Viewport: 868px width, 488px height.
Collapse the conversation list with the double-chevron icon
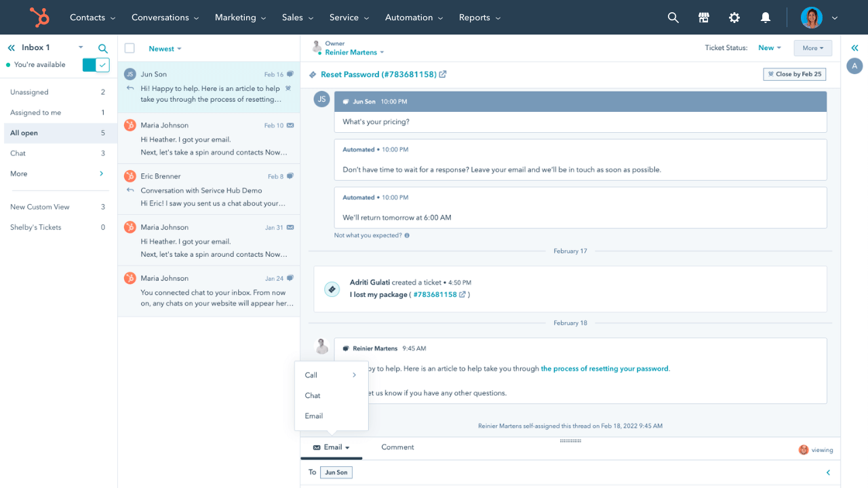(11, 47)
